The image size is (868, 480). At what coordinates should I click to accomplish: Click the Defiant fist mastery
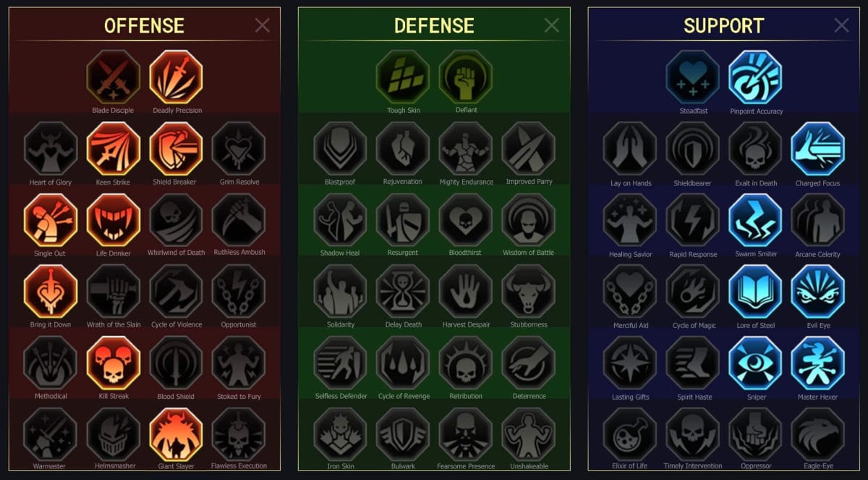click(466, 77)
